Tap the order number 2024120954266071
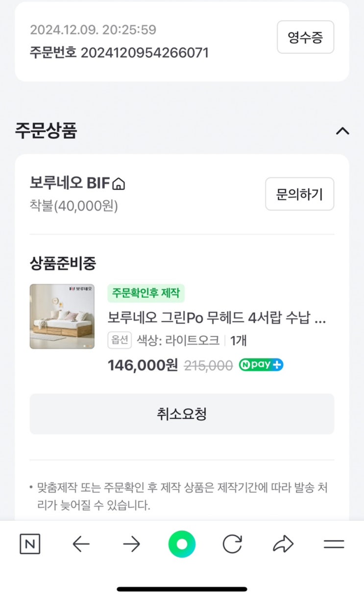This screenshot has height=598, width=364. tap(144, 53)
